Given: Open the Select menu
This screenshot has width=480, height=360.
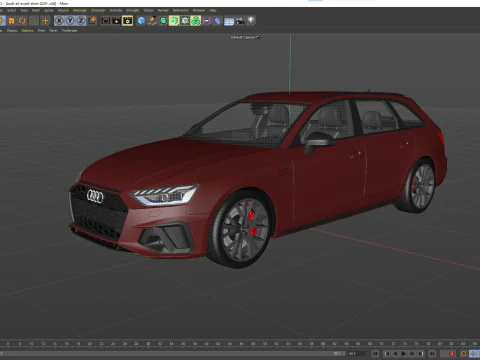Looking at the screenshot, I should point(11,11).
